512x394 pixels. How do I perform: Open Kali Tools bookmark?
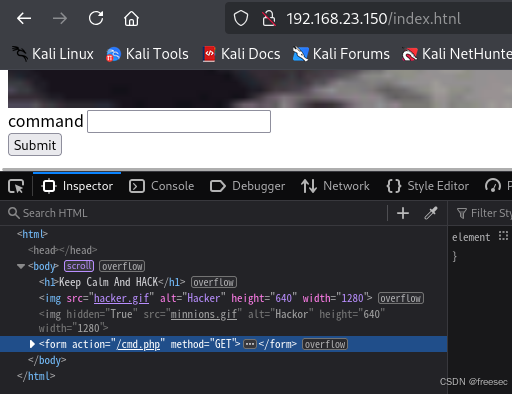click(147, 54)
